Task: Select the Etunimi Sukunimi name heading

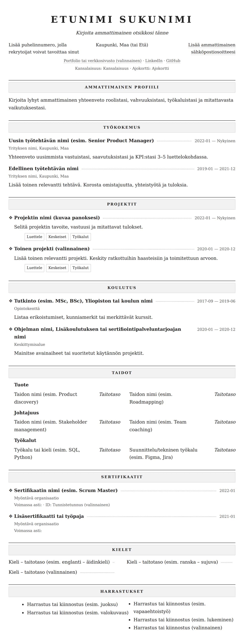Action: pyautogui.click(x=122, y=20)
